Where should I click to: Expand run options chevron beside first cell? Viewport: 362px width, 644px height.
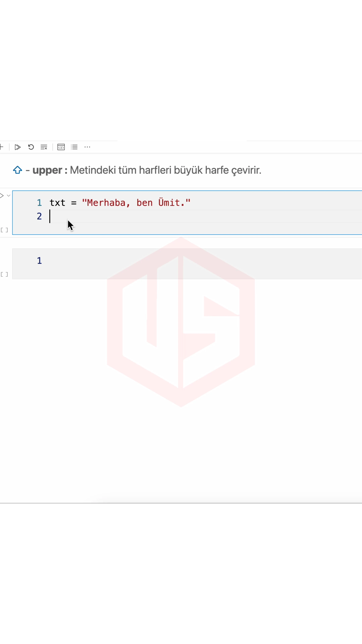pos(9,196)
